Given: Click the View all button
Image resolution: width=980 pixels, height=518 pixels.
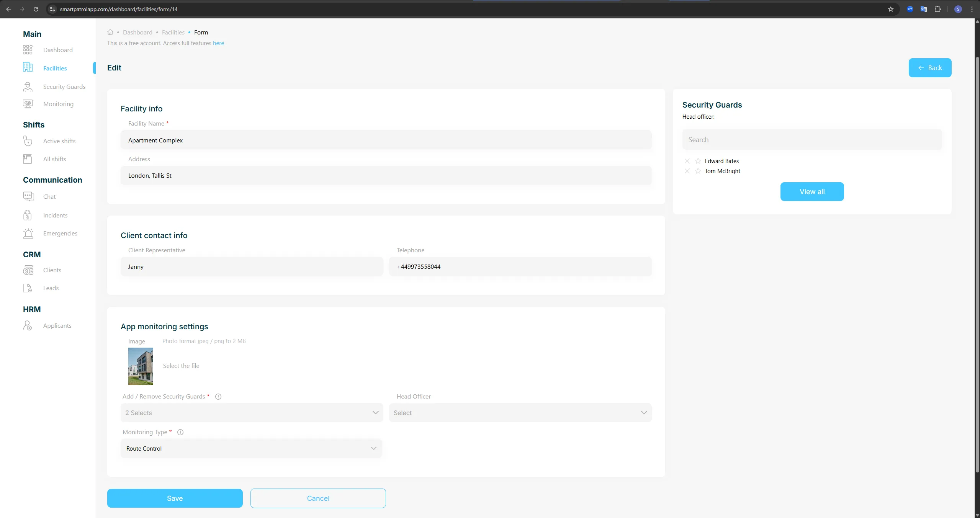Looking at the screenshot, I should click(812, 191).
